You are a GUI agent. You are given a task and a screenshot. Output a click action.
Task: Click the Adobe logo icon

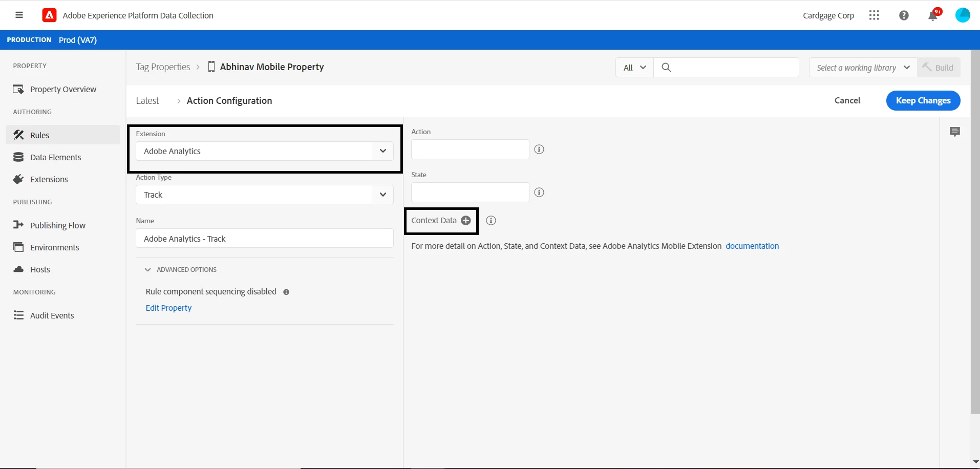[49, 15]
